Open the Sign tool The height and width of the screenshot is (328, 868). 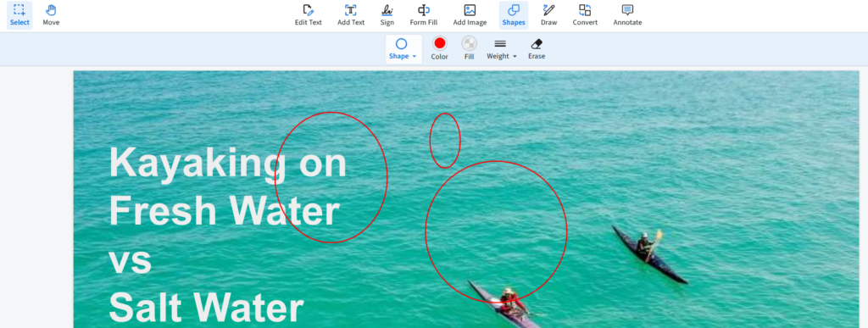click(387, 15)
